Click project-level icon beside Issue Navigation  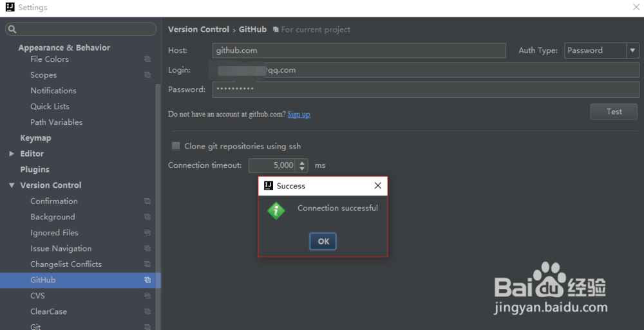point(147,248)
